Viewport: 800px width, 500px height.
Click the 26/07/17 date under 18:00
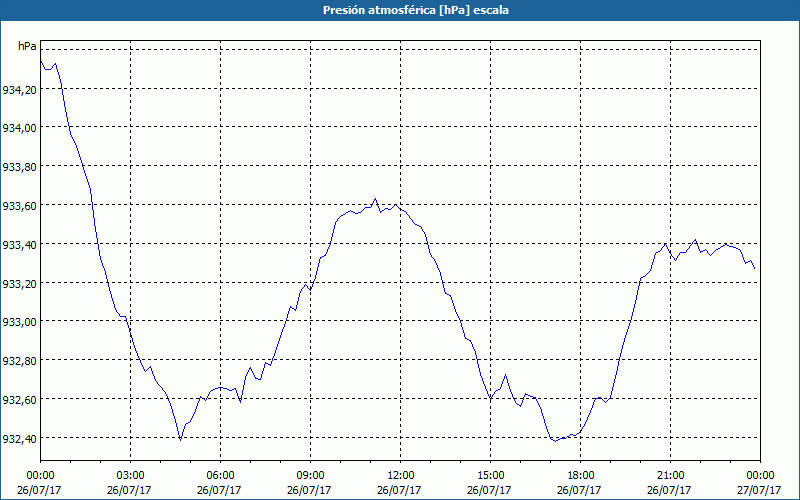tap(580, 490)
